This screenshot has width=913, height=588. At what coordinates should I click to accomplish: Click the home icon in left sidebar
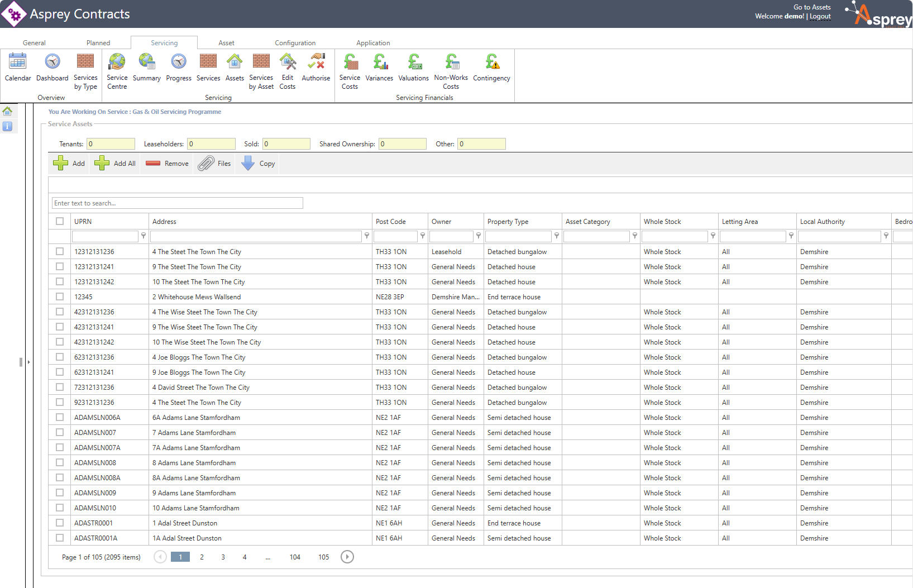(x=8, y=111)
